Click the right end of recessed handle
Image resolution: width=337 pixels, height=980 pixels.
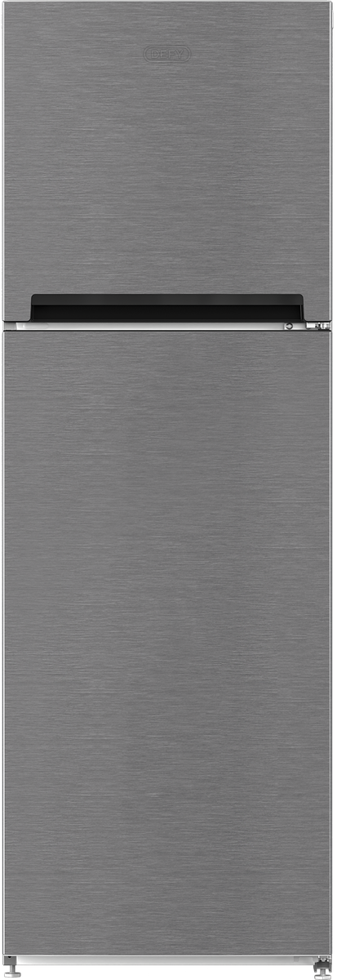pyautogui.click(x=297, y=307)
